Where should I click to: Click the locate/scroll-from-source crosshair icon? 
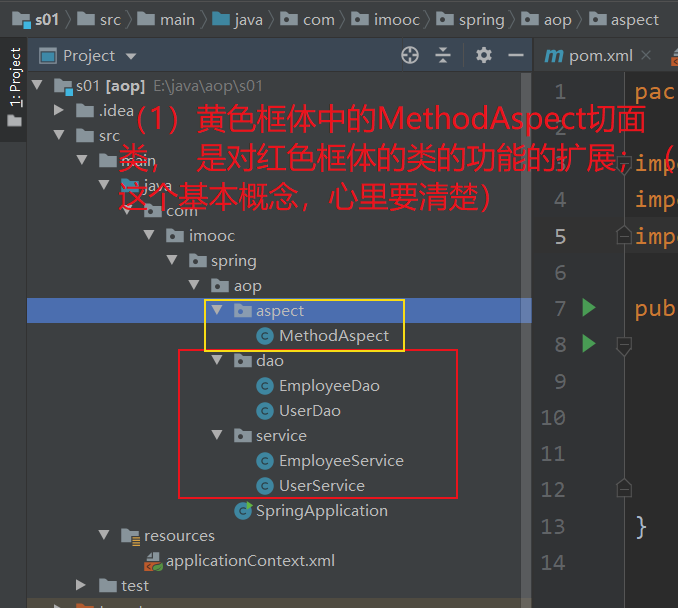coord(409,55)
